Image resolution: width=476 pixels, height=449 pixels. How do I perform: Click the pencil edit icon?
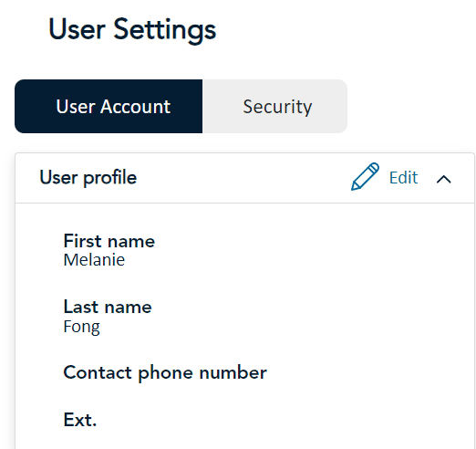click(x=365, y=177)
